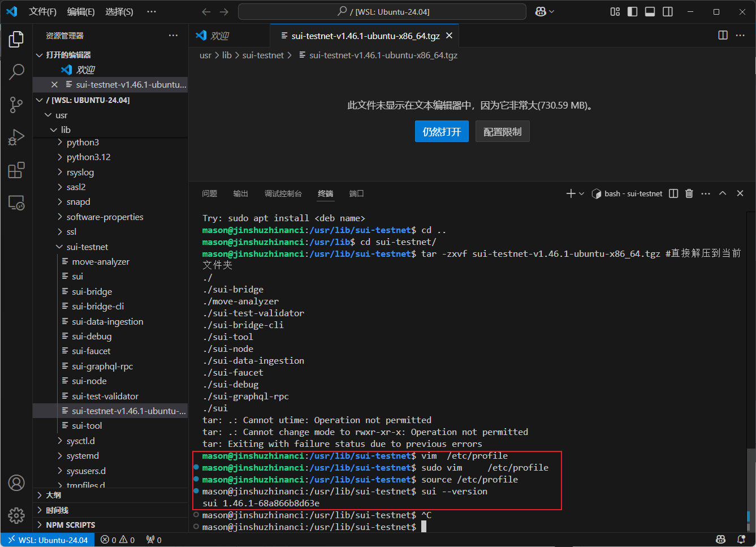
Task: Collapse the 打开的编辑器 section
Action: [110, 55]
